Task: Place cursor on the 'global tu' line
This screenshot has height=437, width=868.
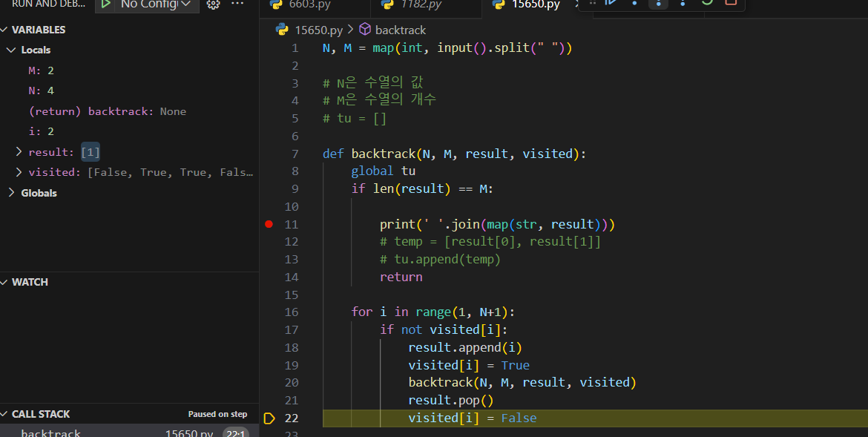Action: [383, 171]
